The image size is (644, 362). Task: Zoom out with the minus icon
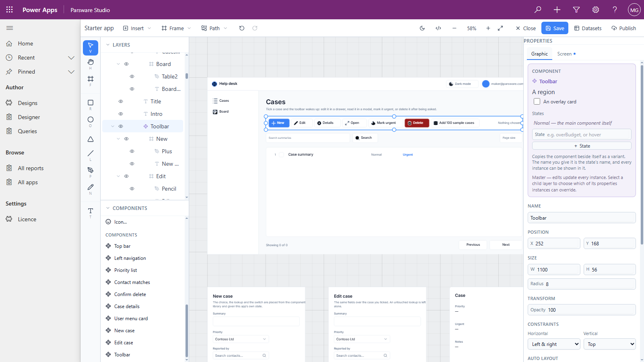click(454, 28)
